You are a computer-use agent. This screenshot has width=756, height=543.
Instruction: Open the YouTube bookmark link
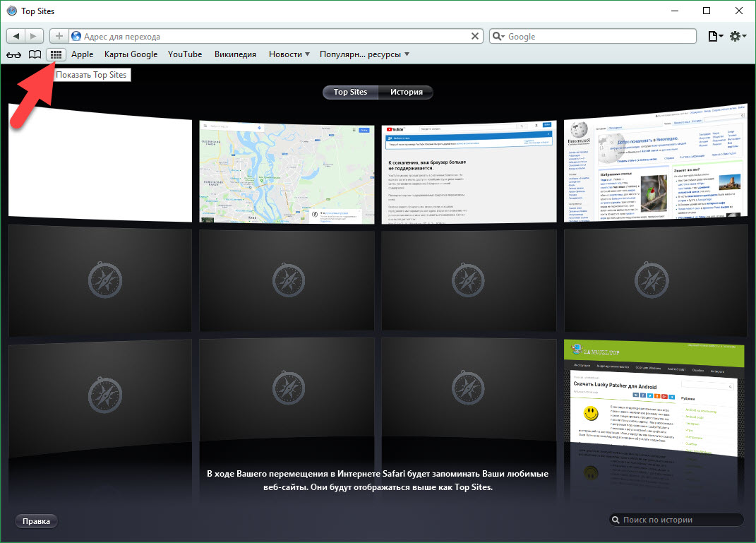185,54
